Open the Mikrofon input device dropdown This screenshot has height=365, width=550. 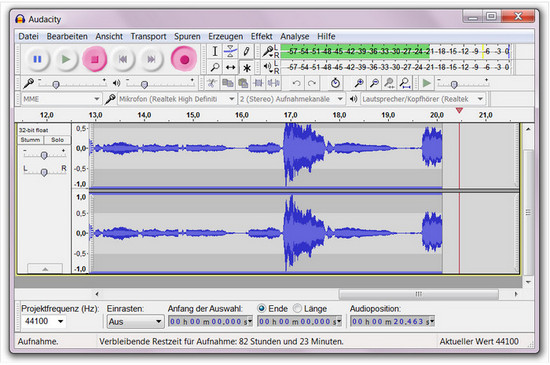pyautogui.click(x=177, y=99)
